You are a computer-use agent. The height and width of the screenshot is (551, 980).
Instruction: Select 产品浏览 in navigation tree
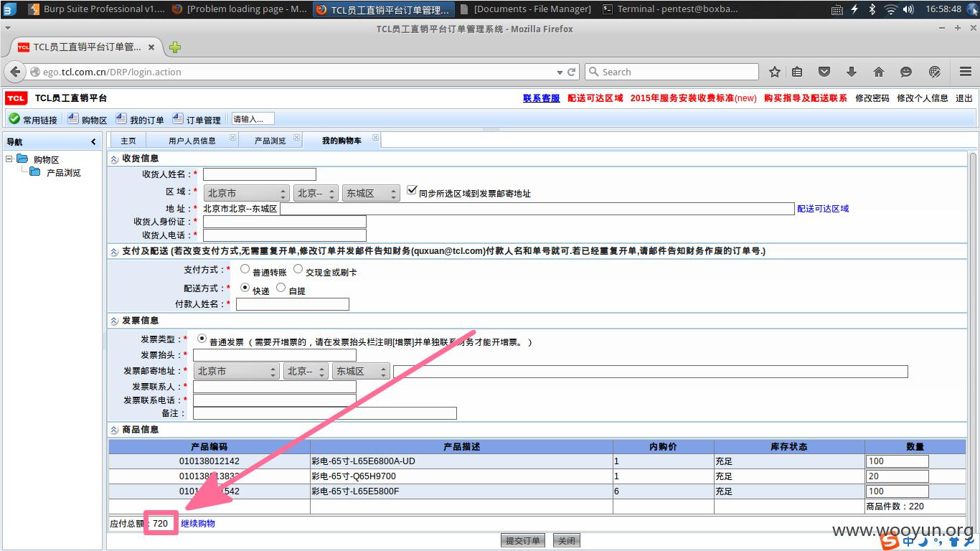coord(63,173)
